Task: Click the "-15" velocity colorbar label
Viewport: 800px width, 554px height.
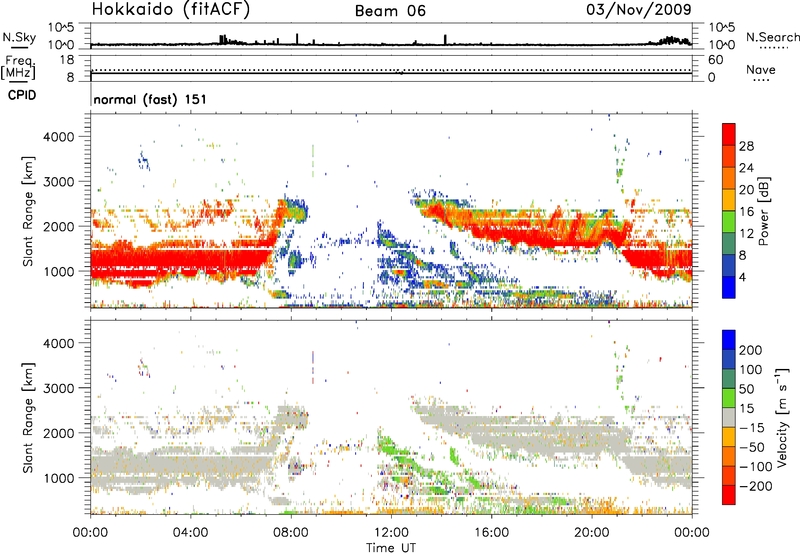Action: (751, 428)
